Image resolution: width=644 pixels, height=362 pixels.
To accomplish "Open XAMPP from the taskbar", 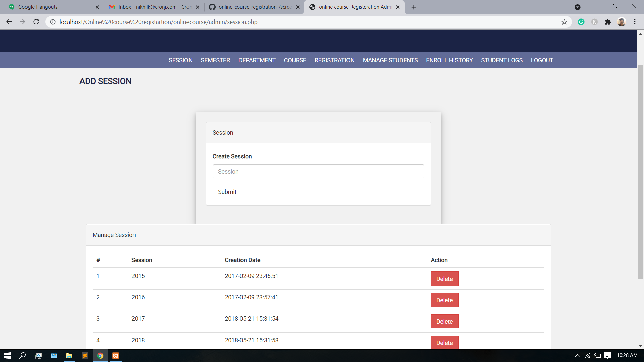I will click(x=116, y=356).
